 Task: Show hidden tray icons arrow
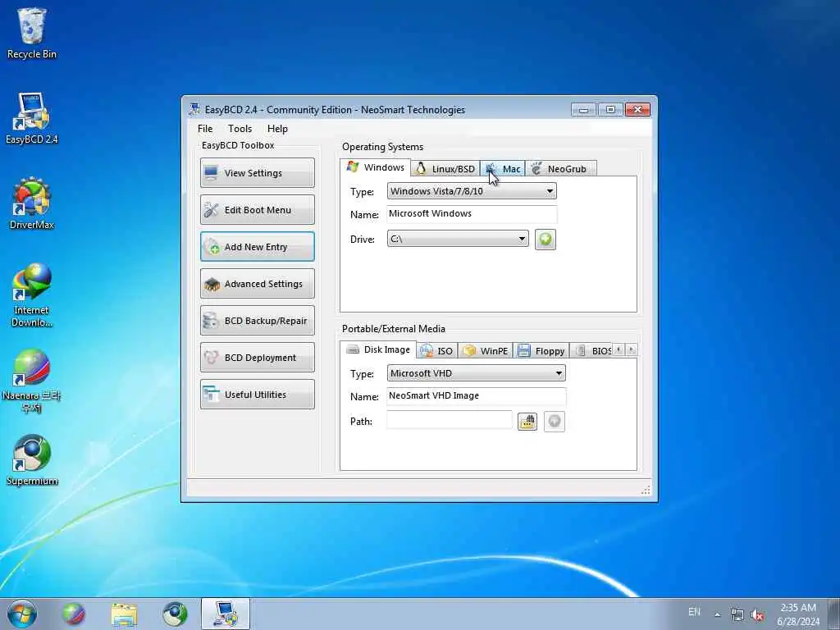[x=717, y=614]
